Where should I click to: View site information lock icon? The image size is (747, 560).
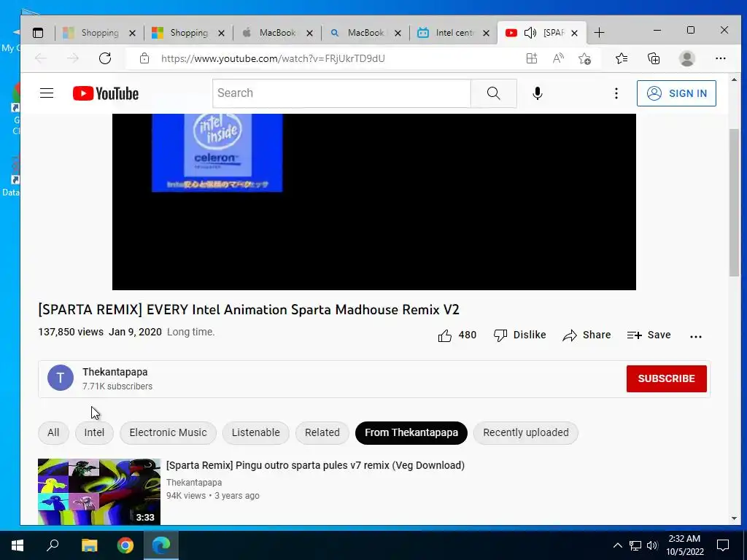click(x=144, y=58)
